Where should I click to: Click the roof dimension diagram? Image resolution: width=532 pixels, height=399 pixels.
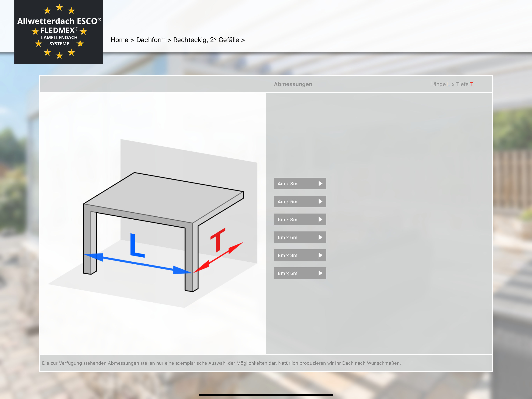(x=153, y=223)
